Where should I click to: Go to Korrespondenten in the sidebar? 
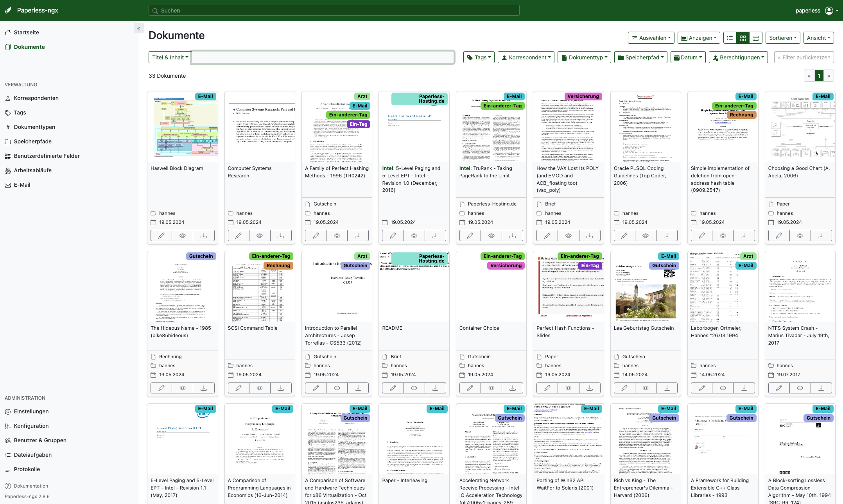(x=36, y=98)
